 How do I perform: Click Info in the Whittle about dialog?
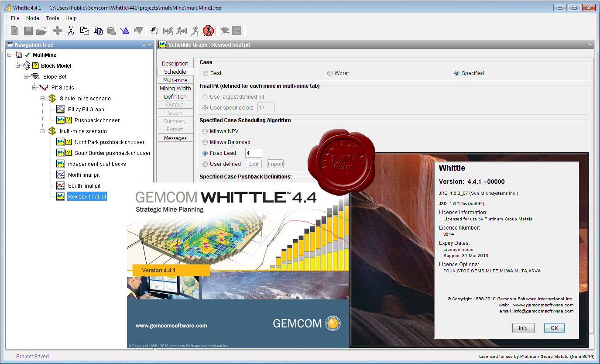(x=523, y=328)
